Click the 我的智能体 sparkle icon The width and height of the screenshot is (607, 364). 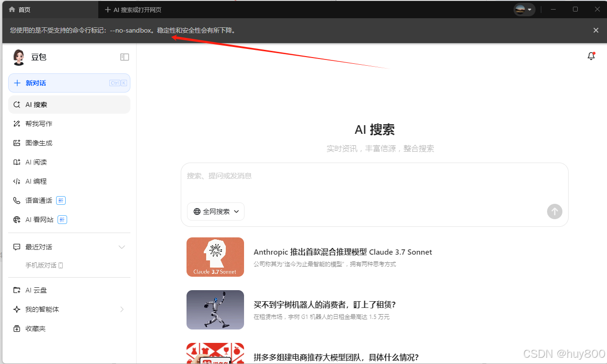tap(17, 309)
